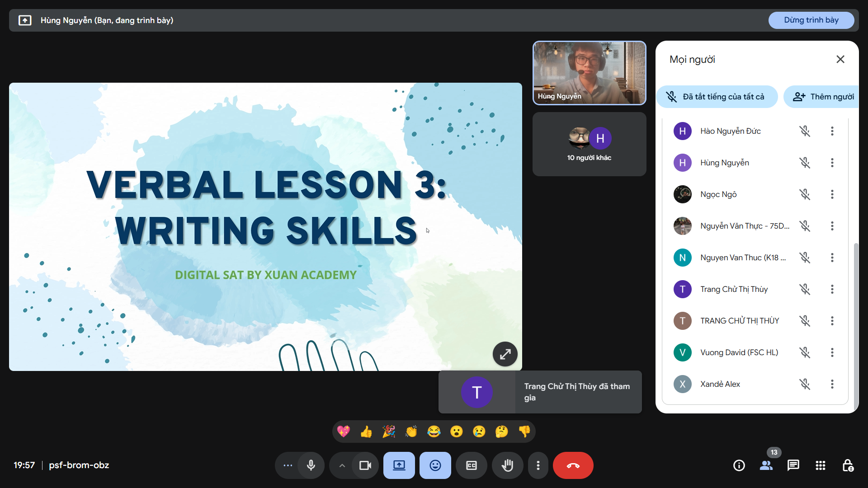Expand camera options with the up chevron

[x=342, y=465]
